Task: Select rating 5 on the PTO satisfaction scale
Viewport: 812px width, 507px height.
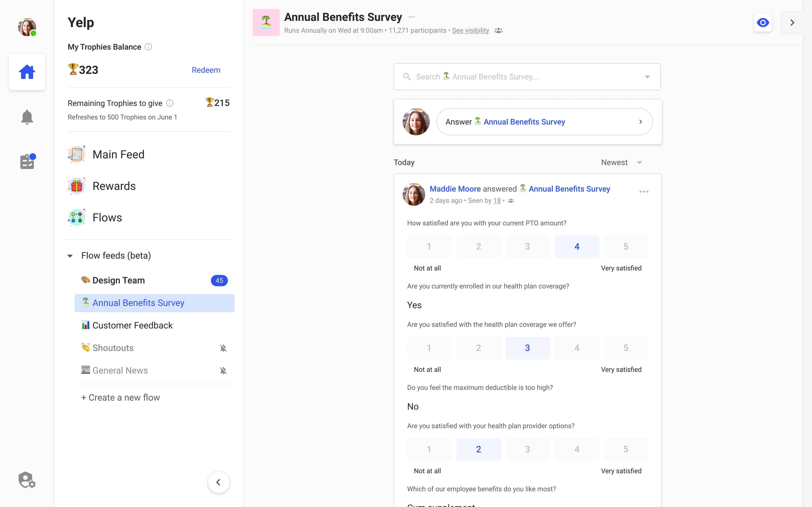Action: coord(626,246)
